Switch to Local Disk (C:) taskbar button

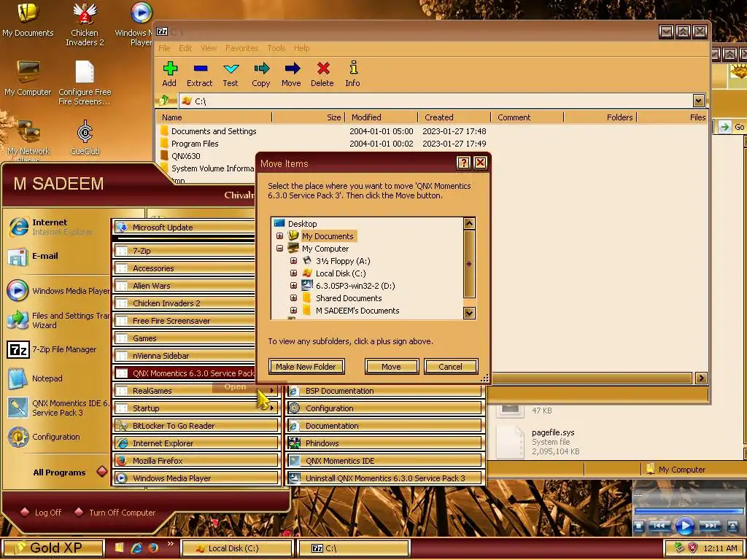click(237, 548)
